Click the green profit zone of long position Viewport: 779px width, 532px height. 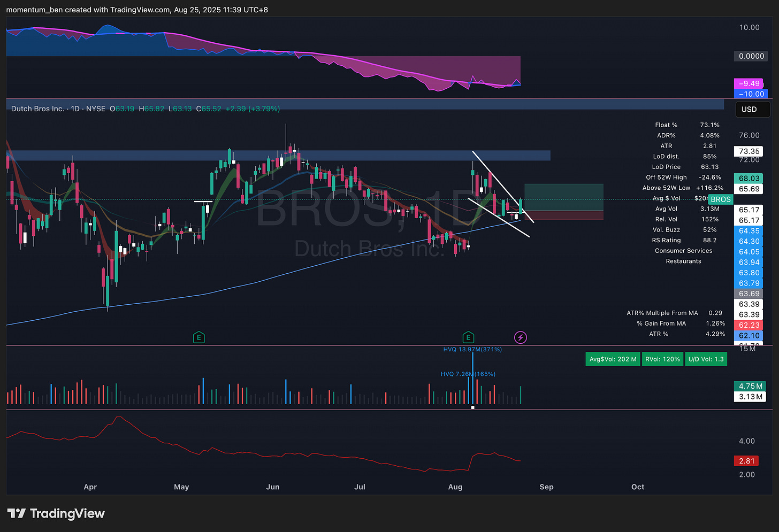564,197
